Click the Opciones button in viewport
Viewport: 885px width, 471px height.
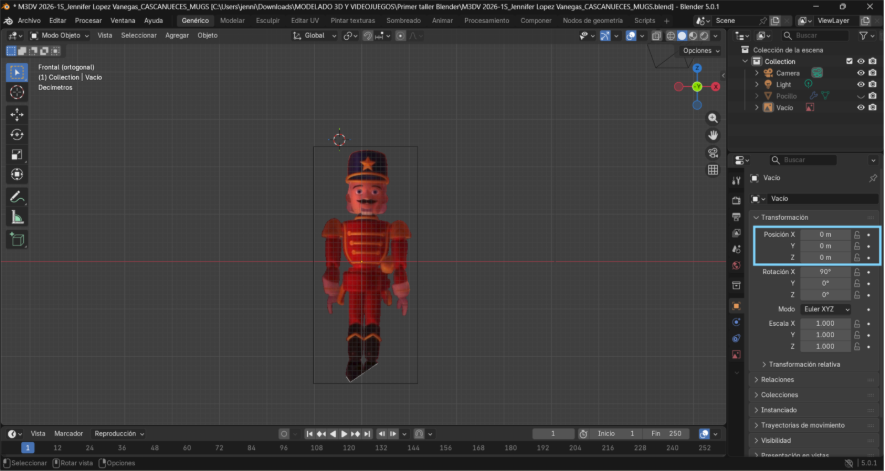pyautogui.click(x=699, y=50)
